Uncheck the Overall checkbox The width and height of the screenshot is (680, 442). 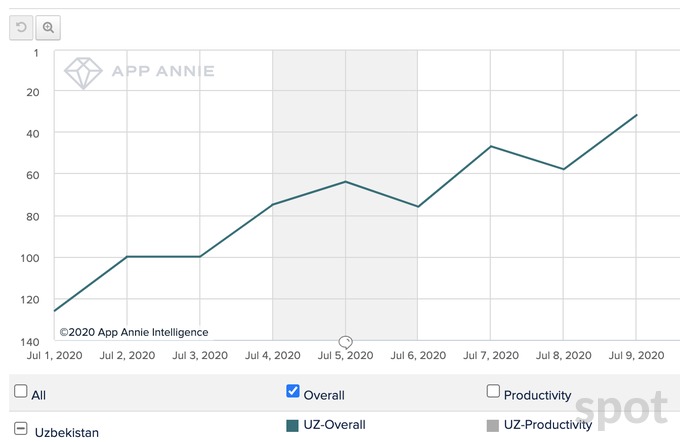coord(293,392)
